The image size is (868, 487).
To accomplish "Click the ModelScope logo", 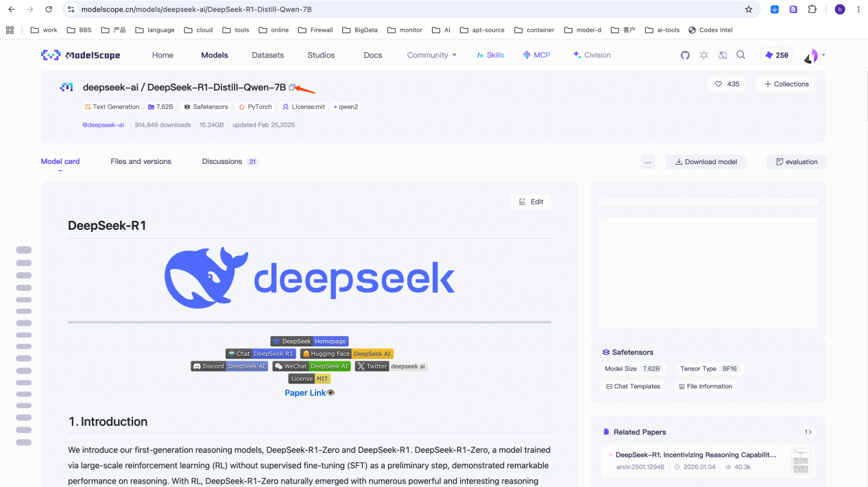I will [x=80, y=55].
